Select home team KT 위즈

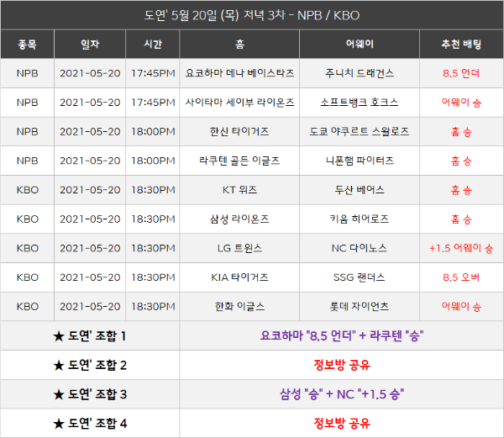click(239, 190)
